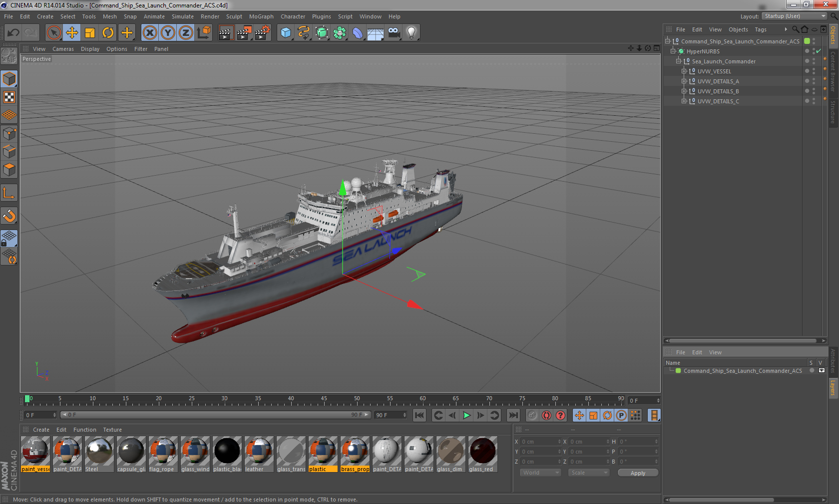Switch coordinate system icon
The width and height of the screenshot is (839, 504).
(x=204, y=33)
